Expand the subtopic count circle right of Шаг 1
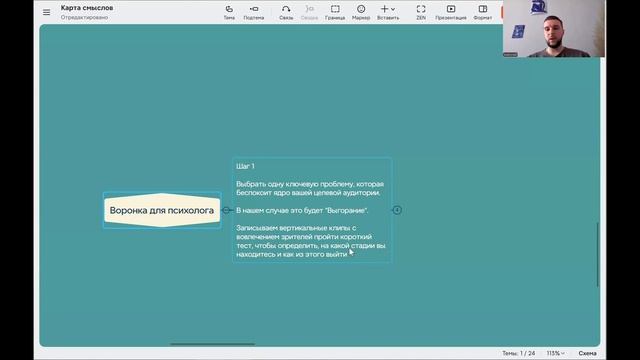 [397, 210]
